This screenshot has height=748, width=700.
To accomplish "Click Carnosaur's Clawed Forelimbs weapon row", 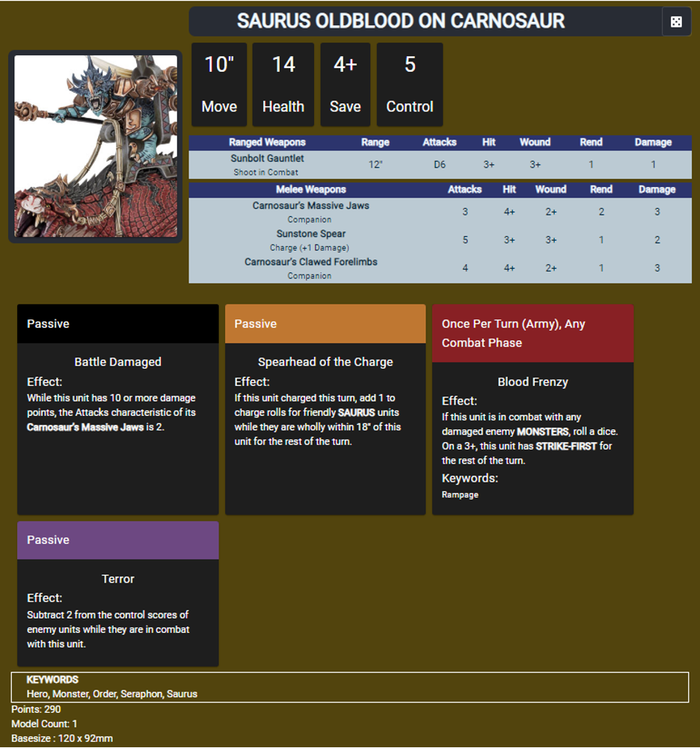I will (440, 268).
